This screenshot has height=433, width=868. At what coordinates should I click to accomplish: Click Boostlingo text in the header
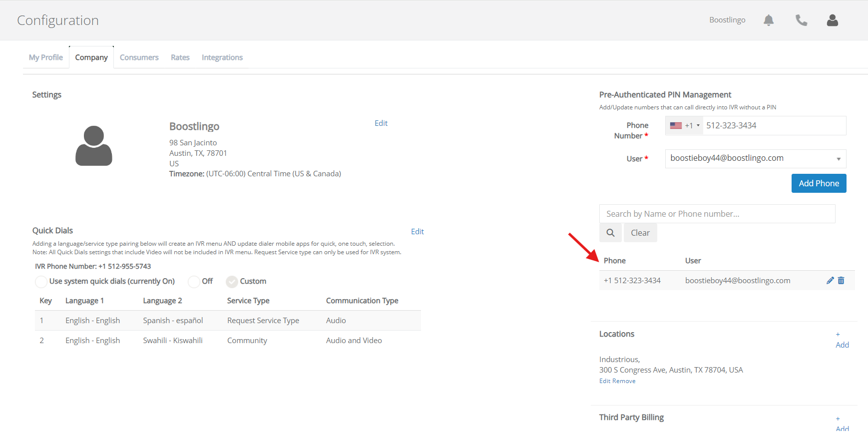pyautogui.click(x=727, y=20)
